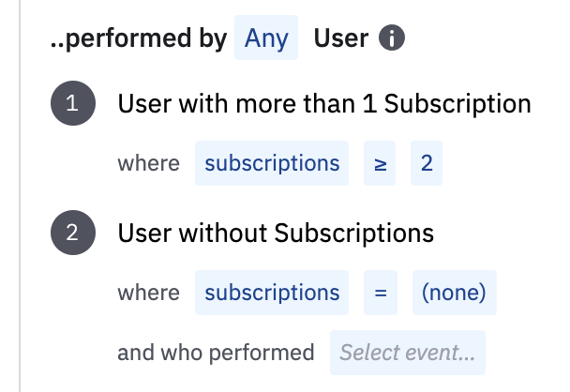Click the "and who performed" label
Viewport: 570px width, 392px height.
(216, 353)
